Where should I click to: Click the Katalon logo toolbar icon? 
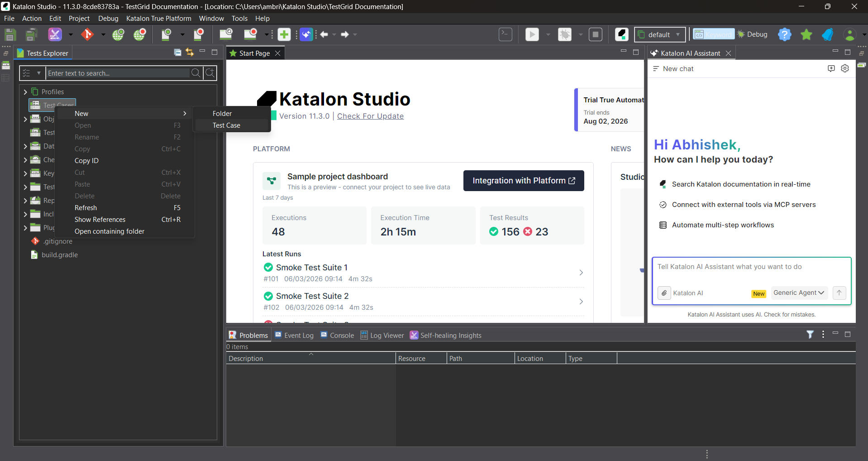(622, 34)
